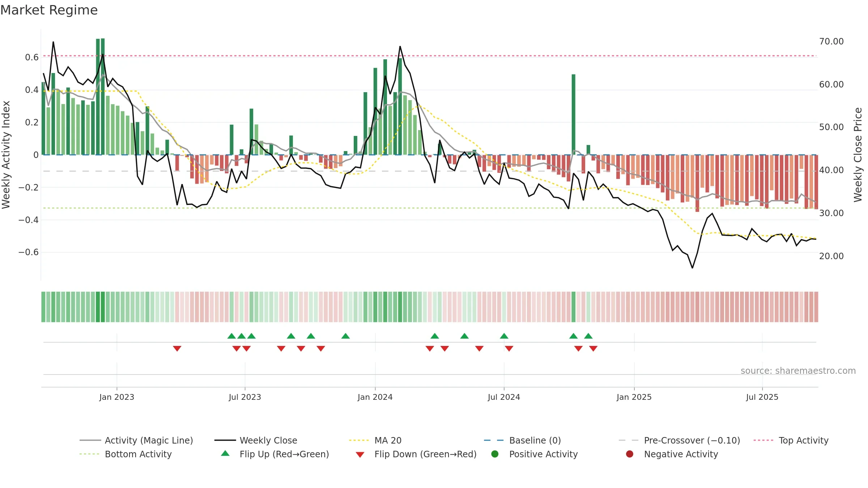Click the Jan 2025 axis label

click(x=634, y=397)
